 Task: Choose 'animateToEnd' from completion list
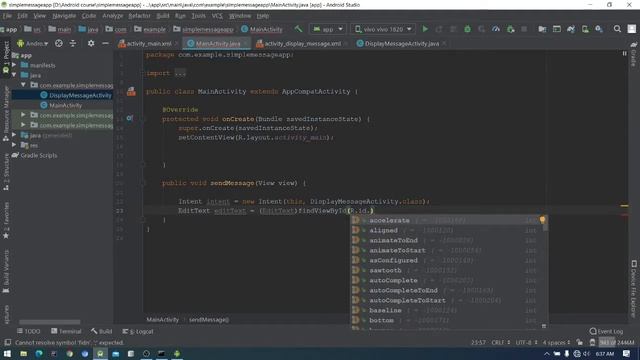point(447,240)
